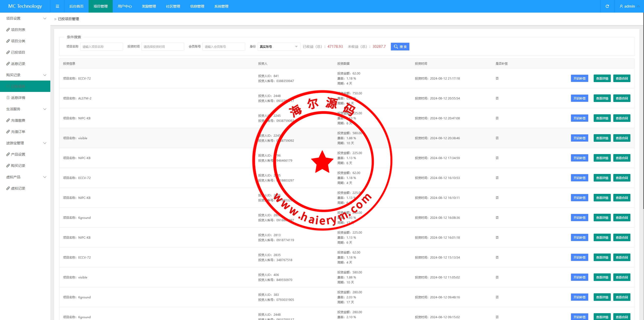Image resolution: width=644 pixels, height=320 pixels.
Task: Switch to 用户中心 top menu
Action: pyautogui.click(x=125, y=6)
